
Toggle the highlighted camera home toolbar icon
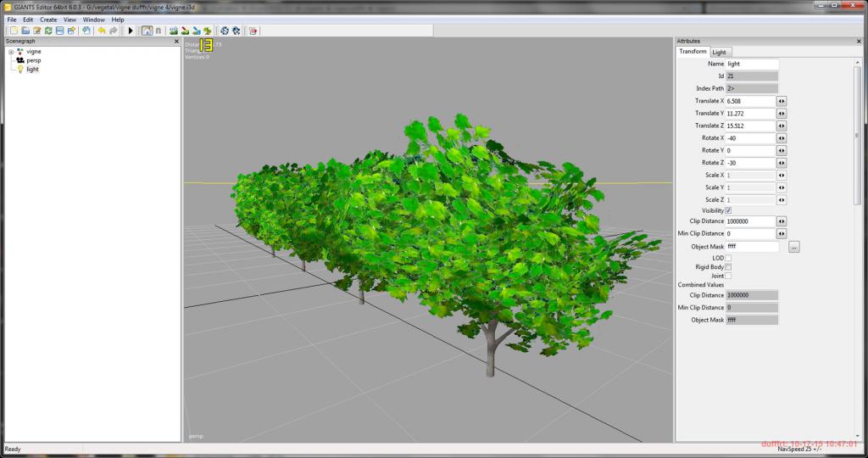tap(147, 31)
